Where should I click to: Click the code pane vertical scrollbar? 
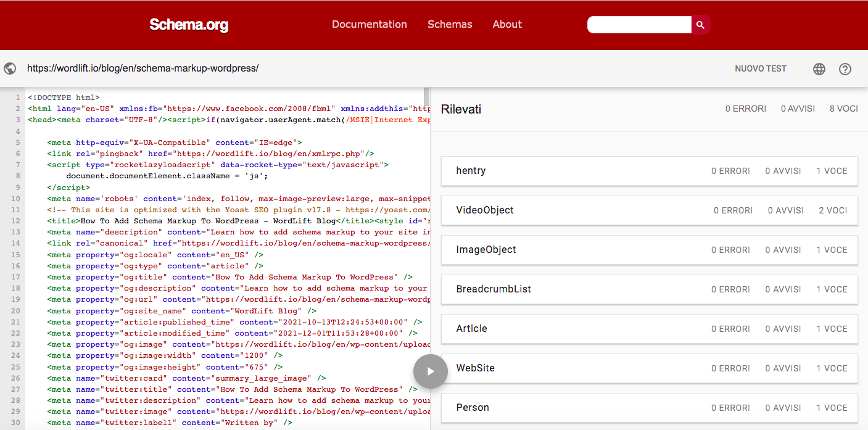coord(426,97)
